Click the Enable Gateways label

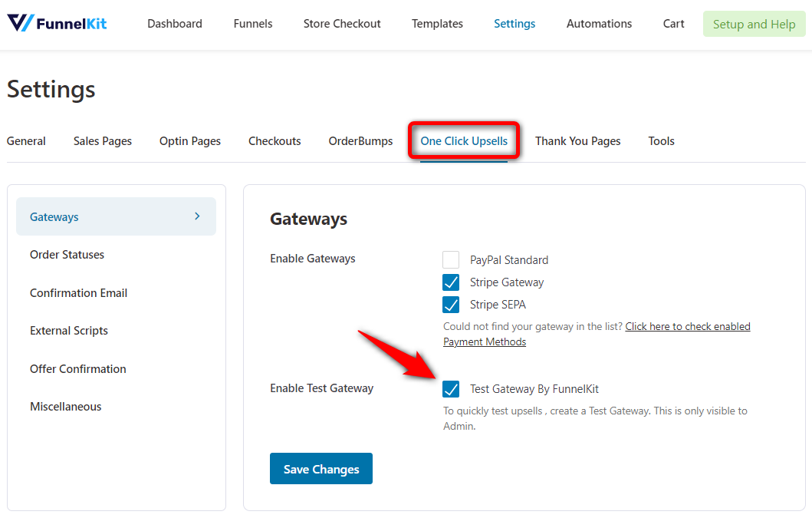coord(312,258)
